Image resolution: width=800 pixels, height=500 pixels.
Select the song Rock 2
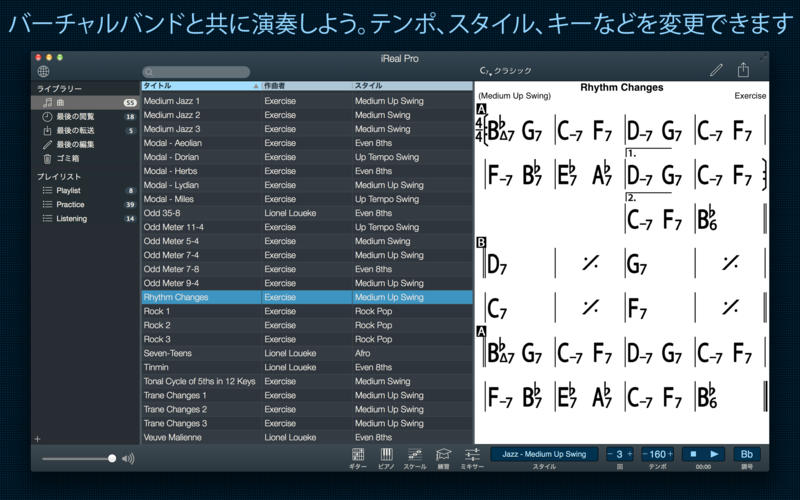pos(307,325)
